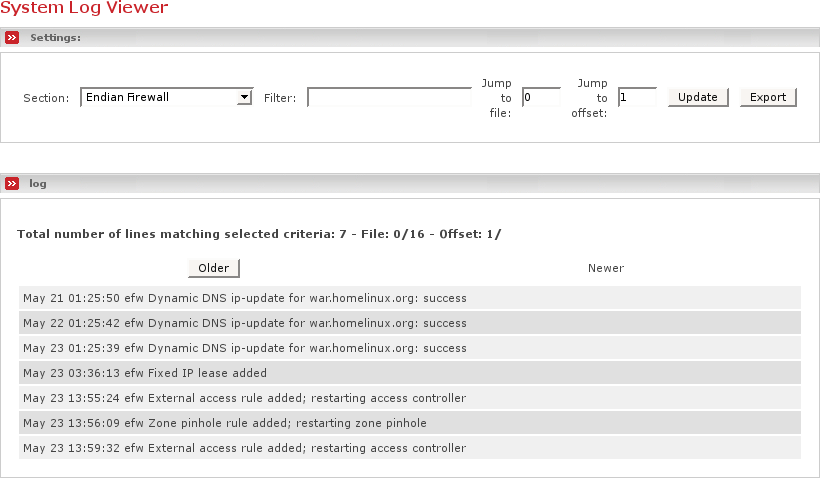Image resolution: width=820 pixels, height=478 pixels.
Task: Select the 13:59:32 External access rule entry
Action: point(245,448)
